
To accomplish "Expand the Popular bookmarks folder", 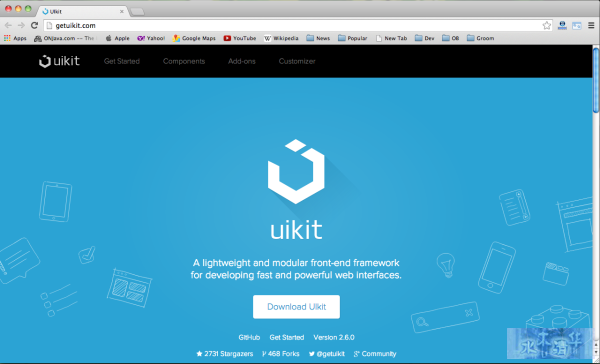I will pos(353,38).
